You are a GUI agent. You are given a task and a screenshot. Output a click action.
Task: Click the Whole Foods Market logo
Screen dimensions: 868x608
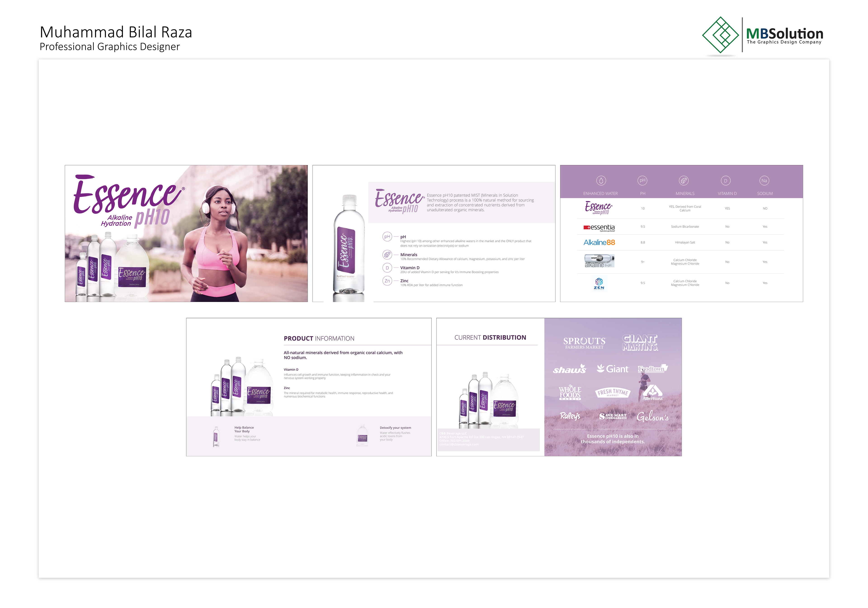pyautogui.click(x=570, y=393)
